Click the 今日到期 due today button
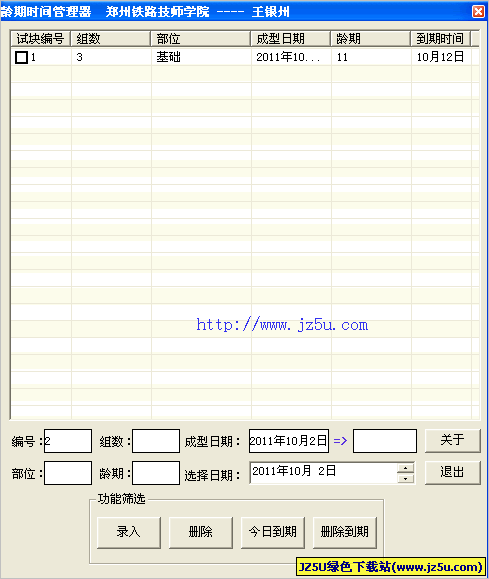The width and height of the screenshot is (489, 579). 273,532
